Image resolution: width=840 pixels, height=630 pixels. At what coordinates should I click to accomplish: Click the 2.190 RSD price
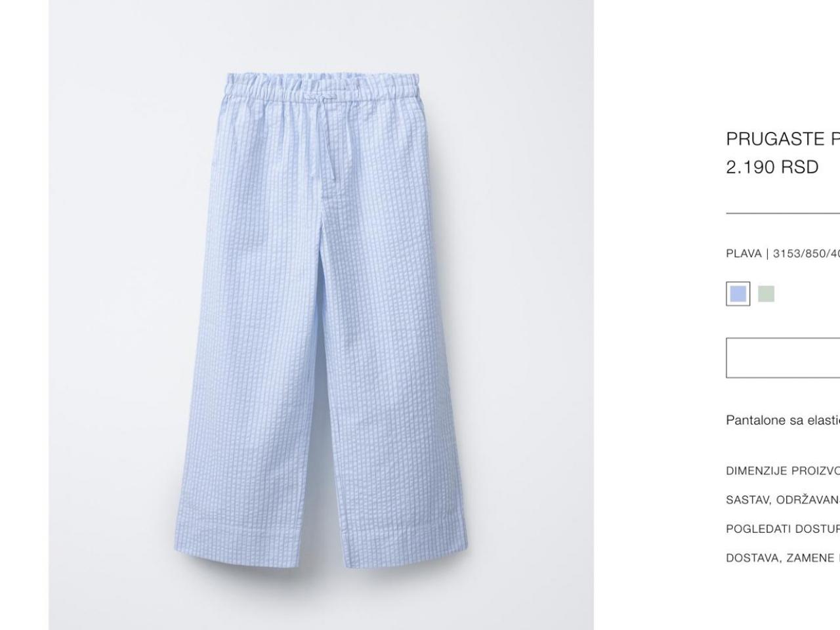(x=772, y=167)
